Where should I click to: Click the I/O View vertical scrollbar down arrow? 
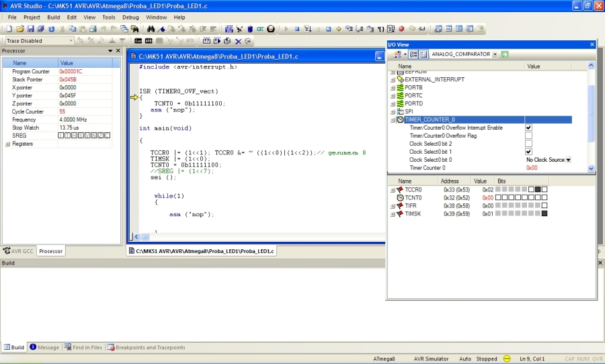(592, 169)
